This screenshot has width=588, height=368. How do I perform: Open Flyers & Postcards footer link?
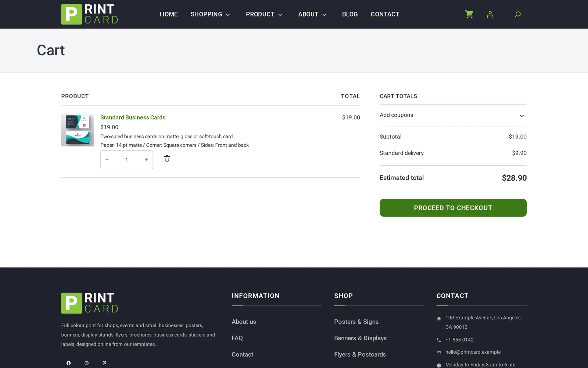[x=360, y=354]
